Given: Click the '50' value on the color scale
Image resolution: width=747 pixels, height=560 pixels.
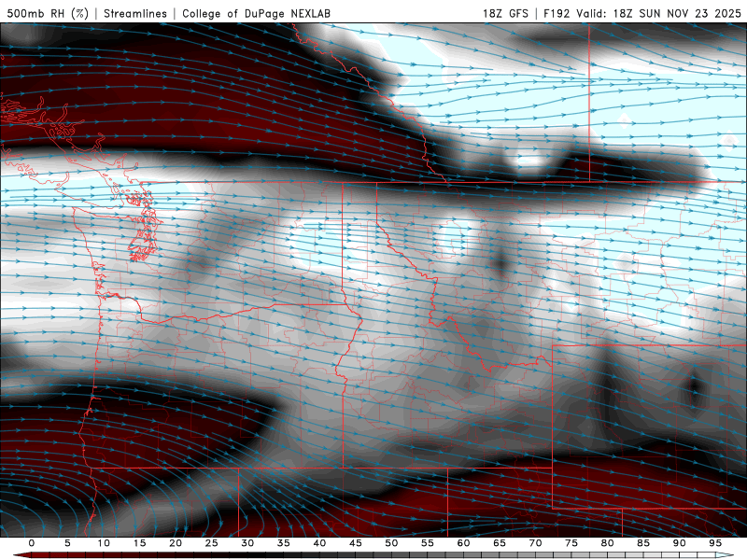Looking at the screenshot, I should pyautogui.click(x=391, y=543).
